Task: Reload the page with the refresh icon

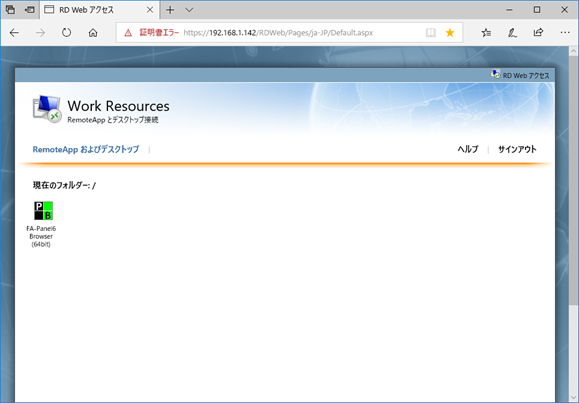Action: click(x=66, y=33)
